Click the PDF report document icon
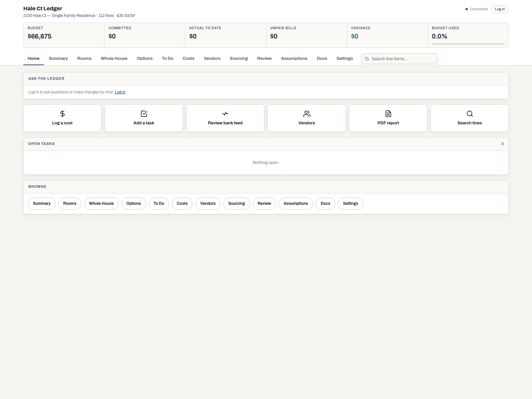The width and height of the screenshot is (532, 399). click(x=388, y=114)
